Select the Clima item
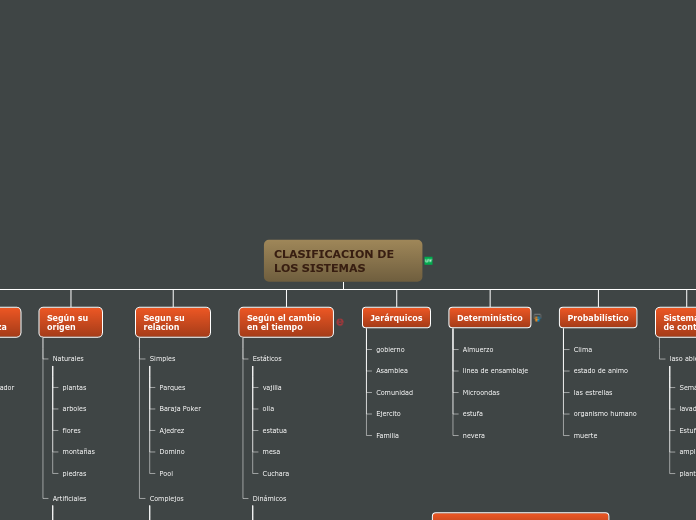This screenshot has height=520, width=696. coord(583,349)
